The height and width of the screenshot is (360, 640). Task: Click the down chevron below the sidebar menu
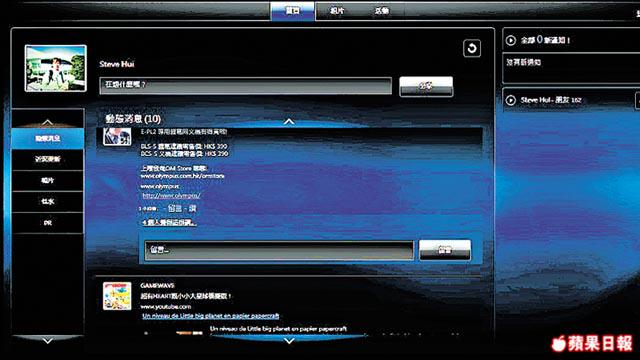(47, 340)
